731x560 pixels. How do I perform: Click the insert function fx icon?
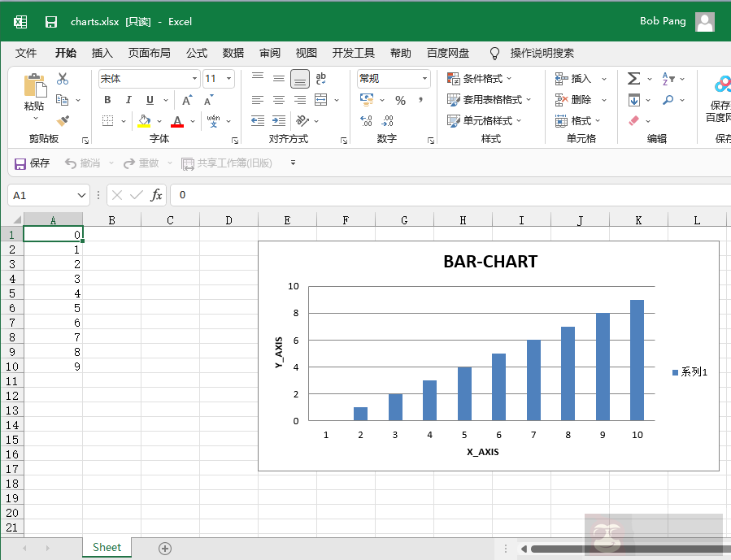pos(156,195)
